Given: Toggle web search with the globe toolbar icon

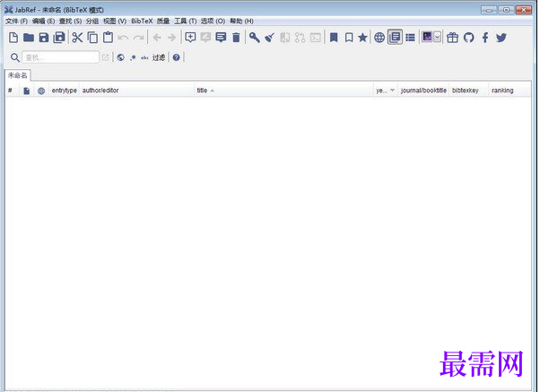Looking at the screenshot, I should click(x=379, y=38).
